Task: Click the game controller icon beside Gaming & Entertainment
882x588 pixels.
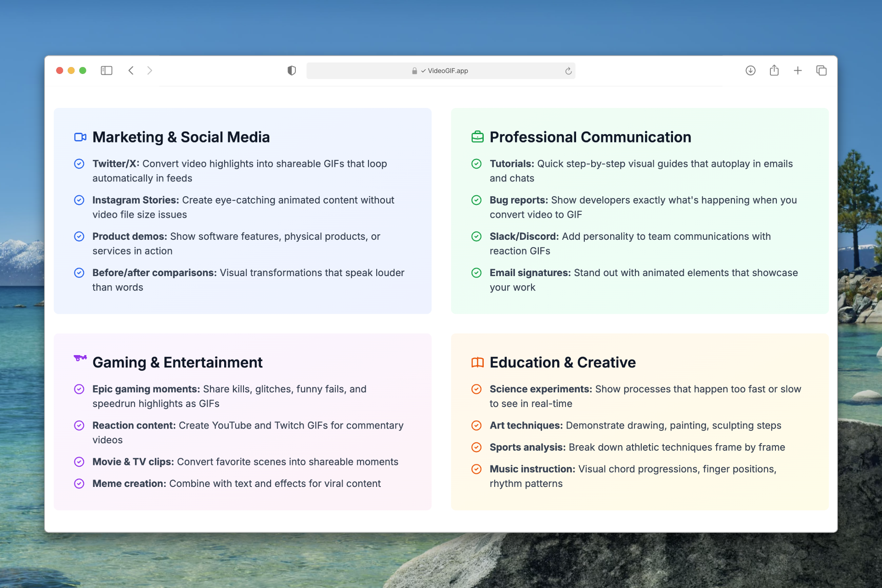Action: [80, 359]
